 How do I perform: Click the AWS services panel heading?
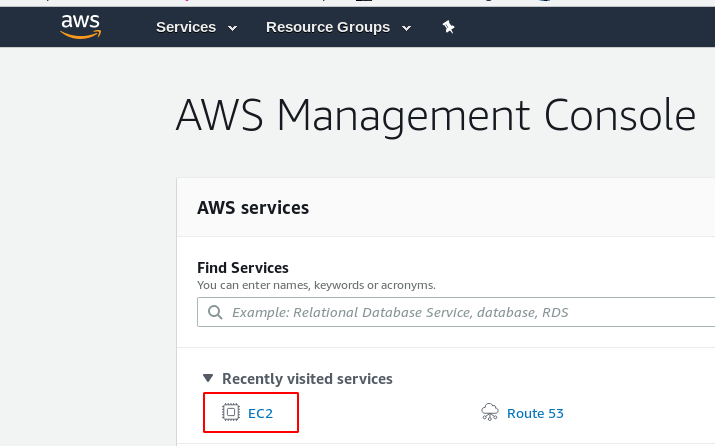253,208
